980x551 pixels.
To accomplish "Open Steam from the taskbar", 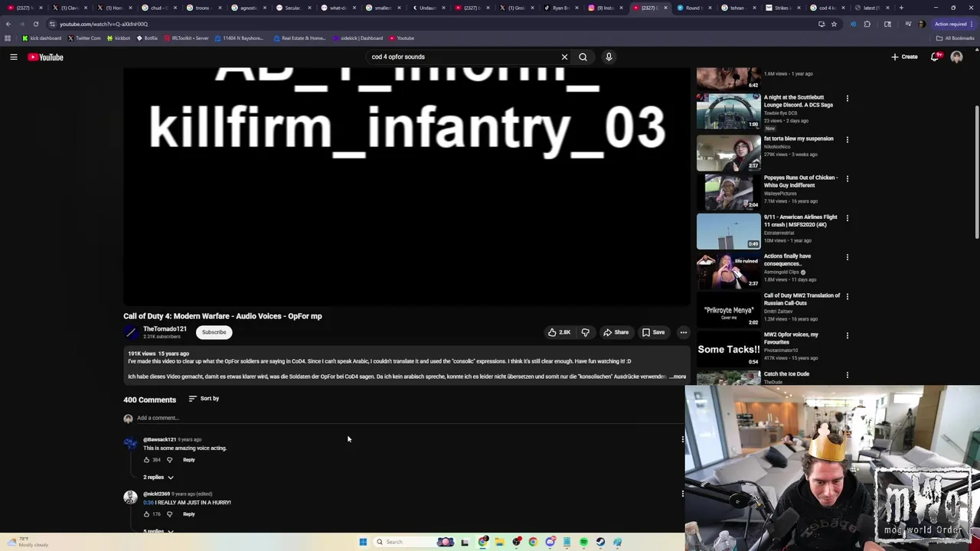I will point(600,542).
